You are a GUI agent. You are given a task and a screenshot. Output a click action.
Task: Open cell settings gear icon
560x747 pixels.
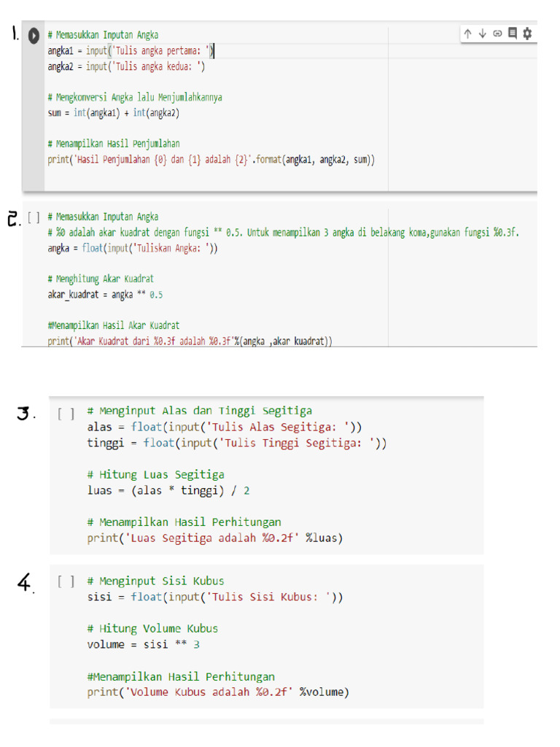pos(528,34)
